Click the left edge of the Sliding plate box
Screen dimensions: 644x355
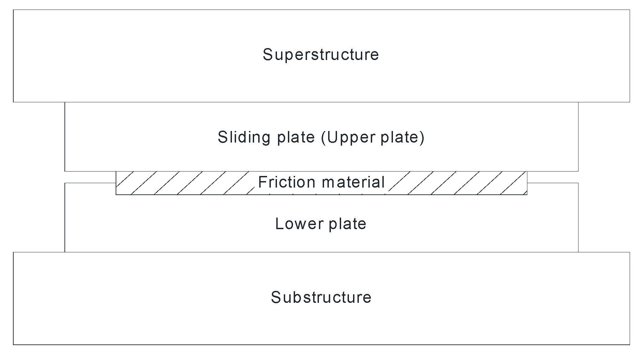pos(65,137)
